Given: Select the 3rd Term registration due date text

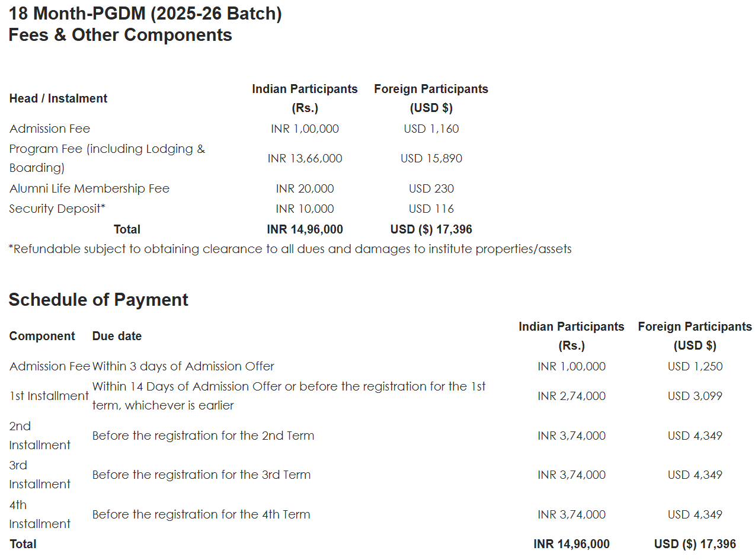Looking at the screenshot, I should [x=201, y=475].
